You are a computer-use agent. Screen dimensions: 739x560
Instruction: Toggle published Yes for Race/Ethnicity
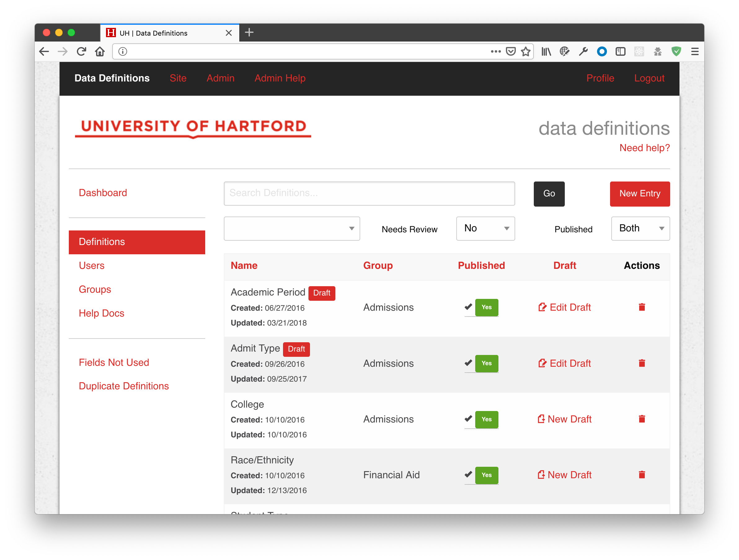(x=486, y=475)
